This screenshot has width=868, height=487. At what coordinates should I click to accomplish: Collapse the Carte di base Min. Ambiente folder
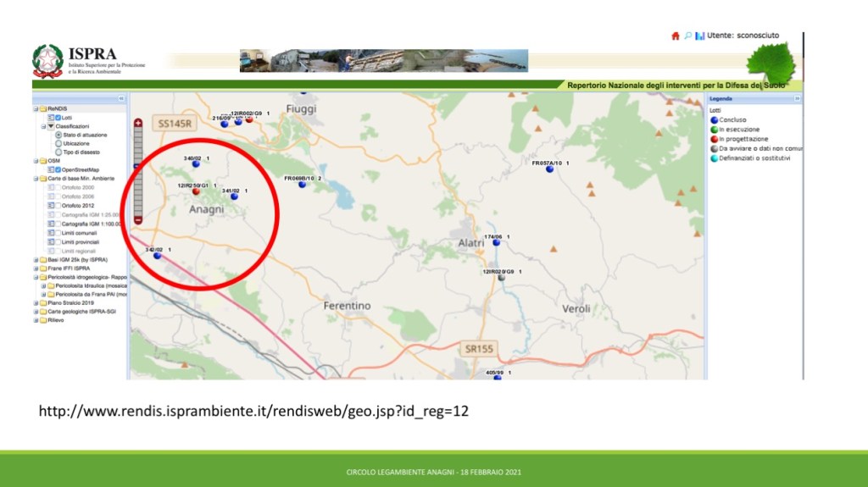[36, 179]
